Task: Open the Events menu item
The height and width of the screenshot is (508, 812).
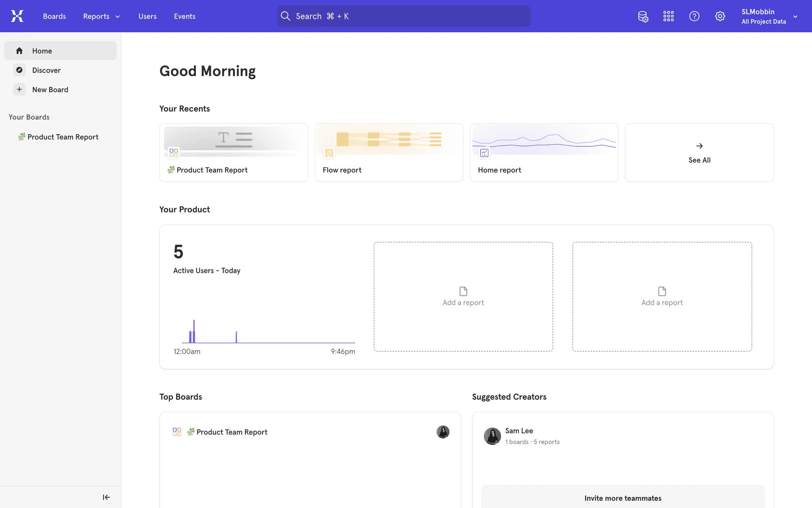Action: 184,17
